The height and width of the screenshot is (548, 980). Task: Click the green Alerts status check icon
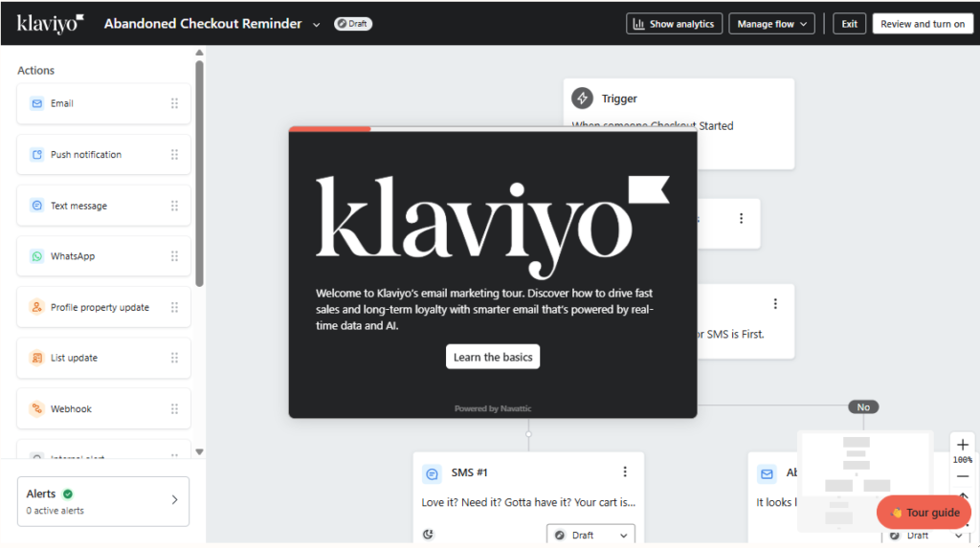pyautogui.click(x=68, y=493)
